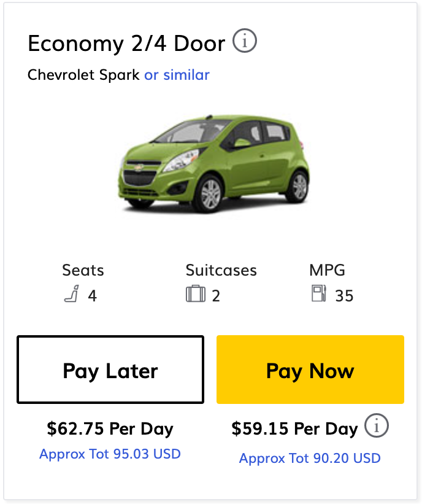Open the Approx Tot 90.20 USD link
This screenshot has width=422, height=504.
point(310,458)
